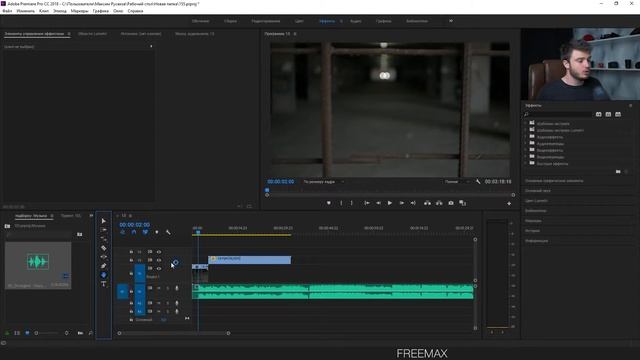Screen dimensions: 640x360
Task: Switch to the 'Цвет' workspace
Action: coord(299,21)
